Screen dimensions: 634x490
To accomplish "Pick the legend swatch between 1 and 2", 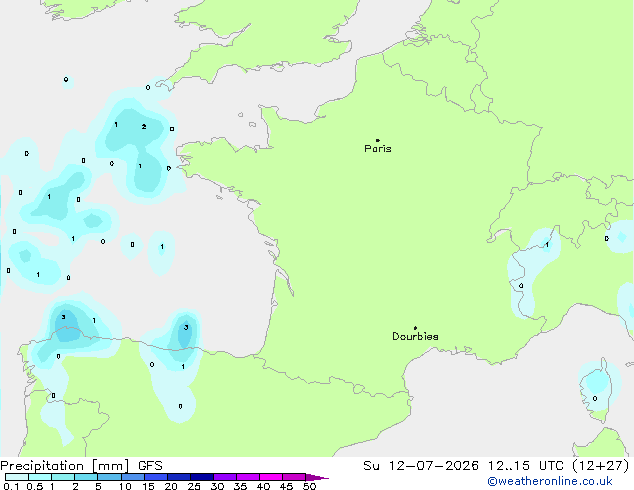I will [x=63, y=477].
